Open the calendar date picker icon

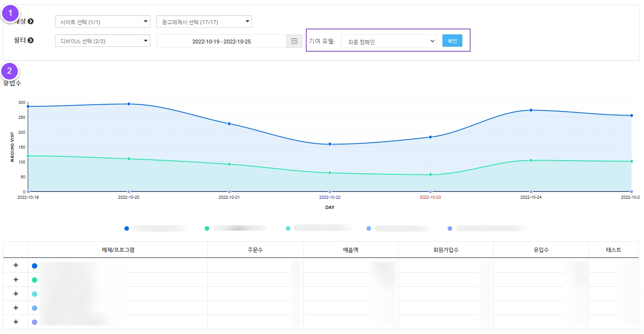(x=294, y=41)
